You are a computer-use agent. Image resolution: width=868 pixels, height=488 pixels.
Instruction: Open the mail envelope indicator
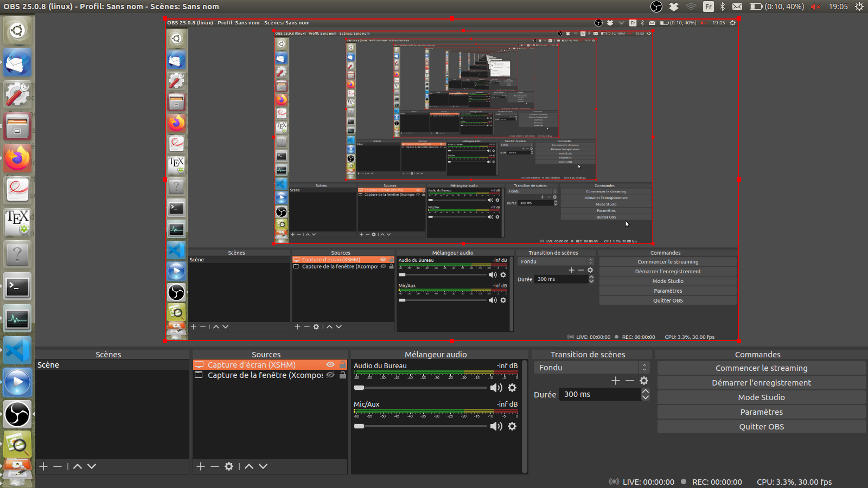(737, 7)
